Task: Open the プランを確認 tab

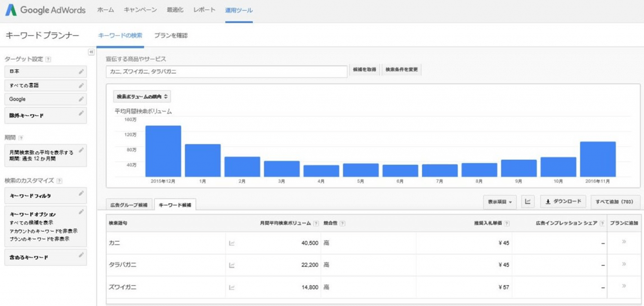Action: (170, 35)
